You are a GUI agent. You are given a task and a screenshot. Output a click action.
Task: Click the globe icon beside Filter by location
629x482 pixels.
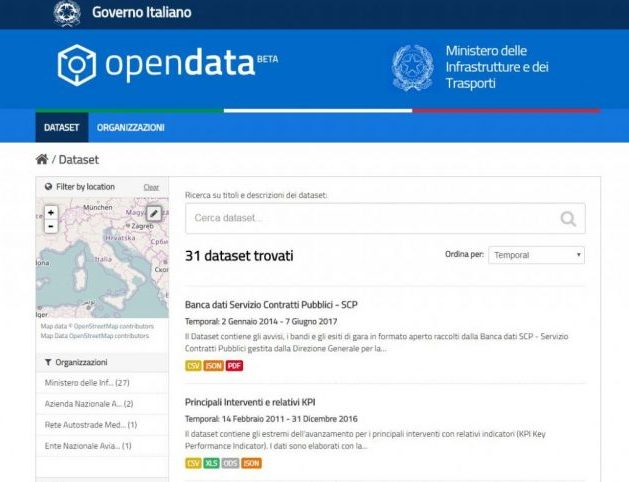49,186
